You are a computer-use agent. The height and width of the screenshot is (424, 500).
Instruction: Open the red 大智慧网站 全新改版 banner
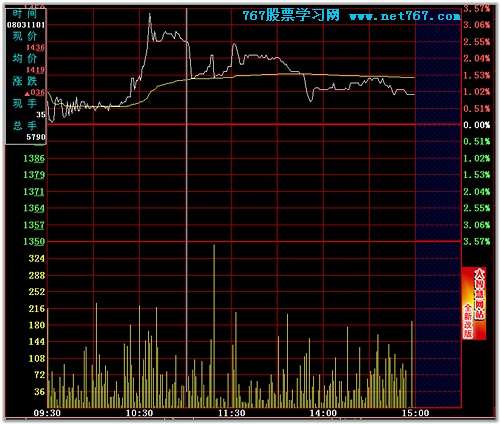[474, 303]
